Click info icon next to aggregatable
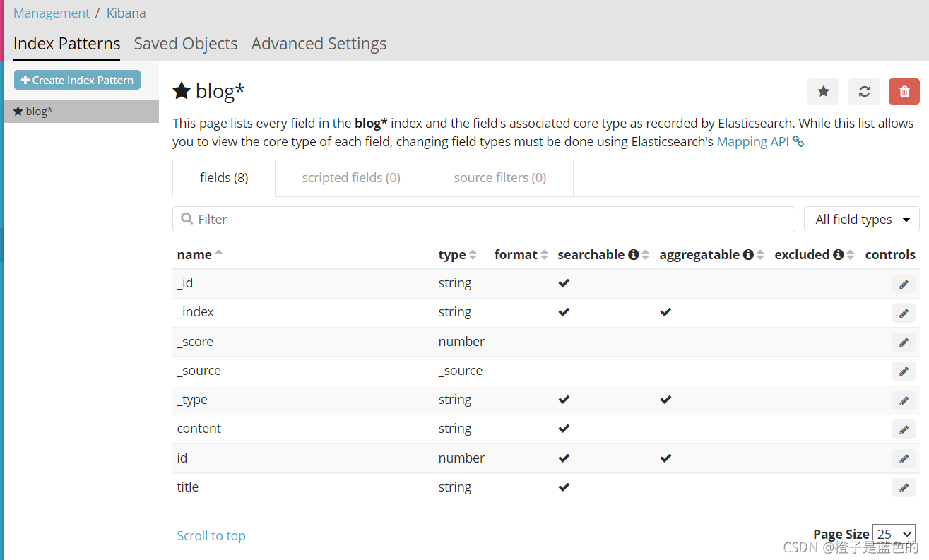The height and width of the screenshot is (560, 929). [x=747, y=254]
